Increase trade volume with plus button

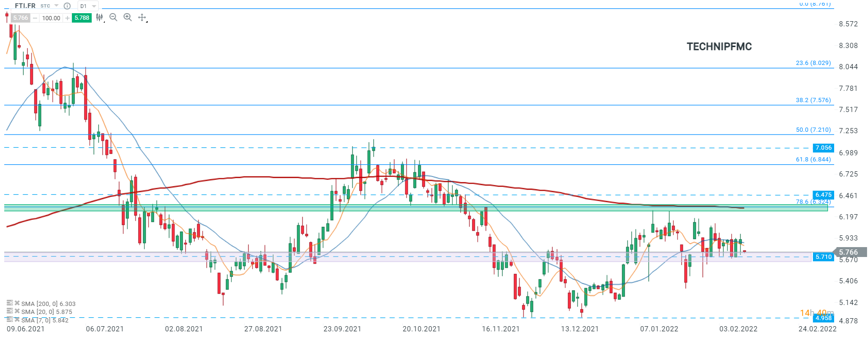pyautogui.click(x=68, y=18)
